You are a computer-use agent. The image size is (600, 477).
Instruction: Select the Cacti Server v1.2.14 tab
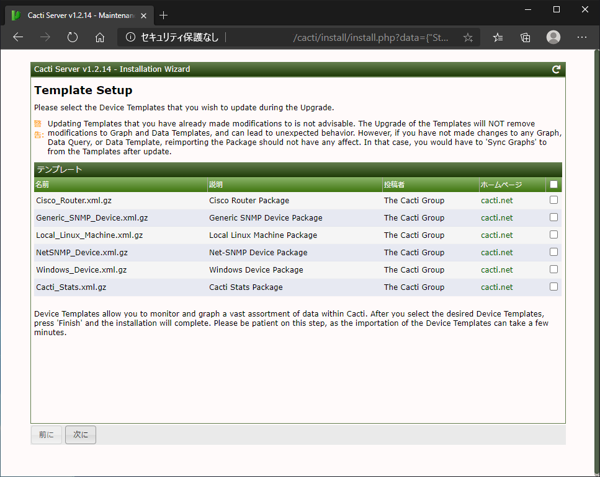point(80,15)
